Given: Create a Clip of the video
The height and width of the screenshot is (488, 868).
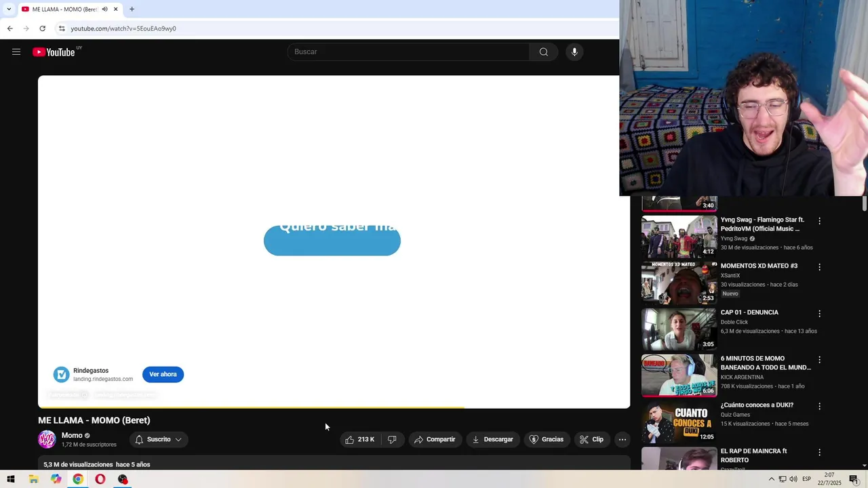Looking at the screenshot, I should pyautogui.click(x=591, y=439).
